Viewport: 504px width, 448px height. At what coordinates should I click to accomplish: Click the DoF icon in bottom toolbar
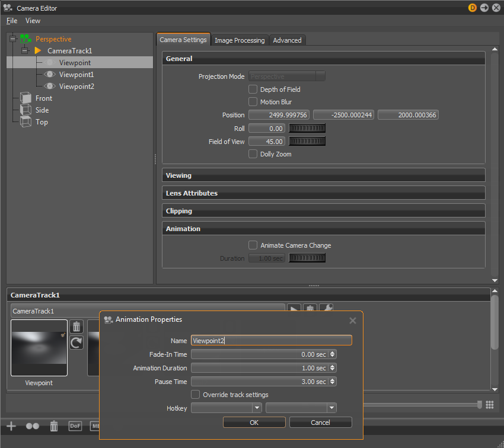point(75,425)
